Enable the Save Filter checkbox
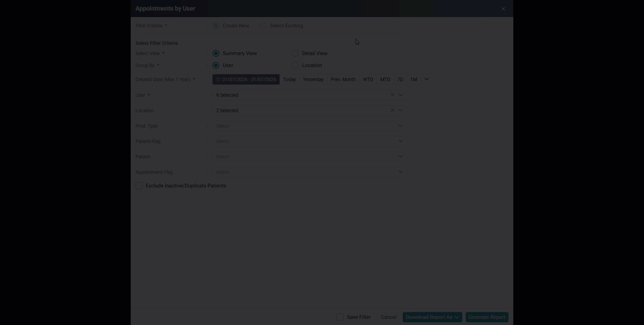The height and width of the screenshot is (325, 644). pos(340,317)
